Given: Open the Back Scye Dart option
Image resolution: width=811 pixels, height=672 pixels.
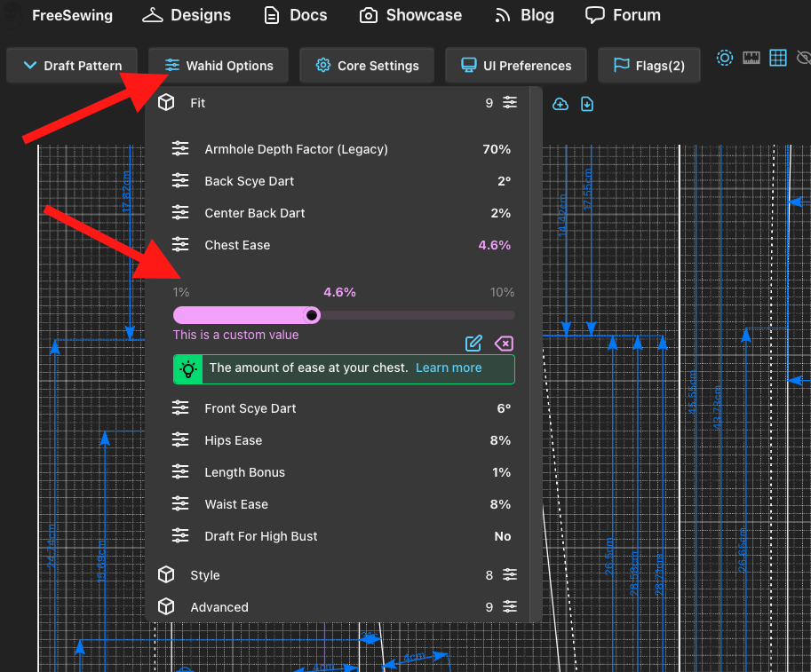Looking at the screenshot, I should (x=341, y=181).
